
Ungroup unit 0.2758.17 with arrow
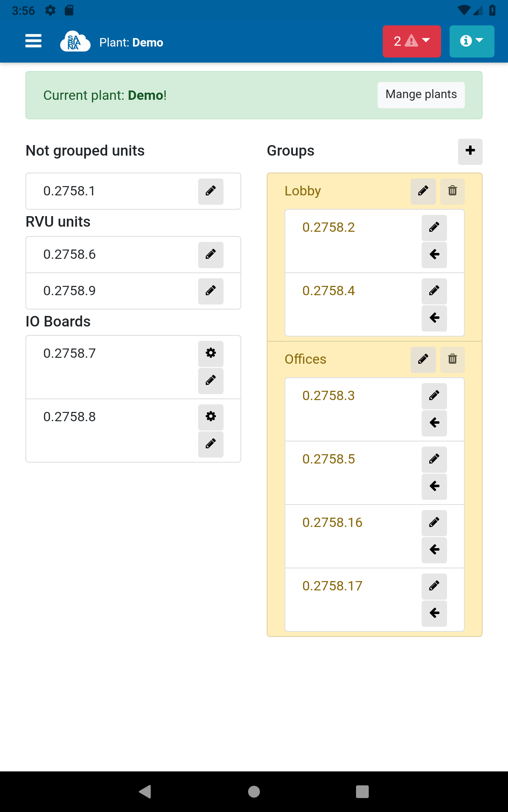tap(434, 613)
